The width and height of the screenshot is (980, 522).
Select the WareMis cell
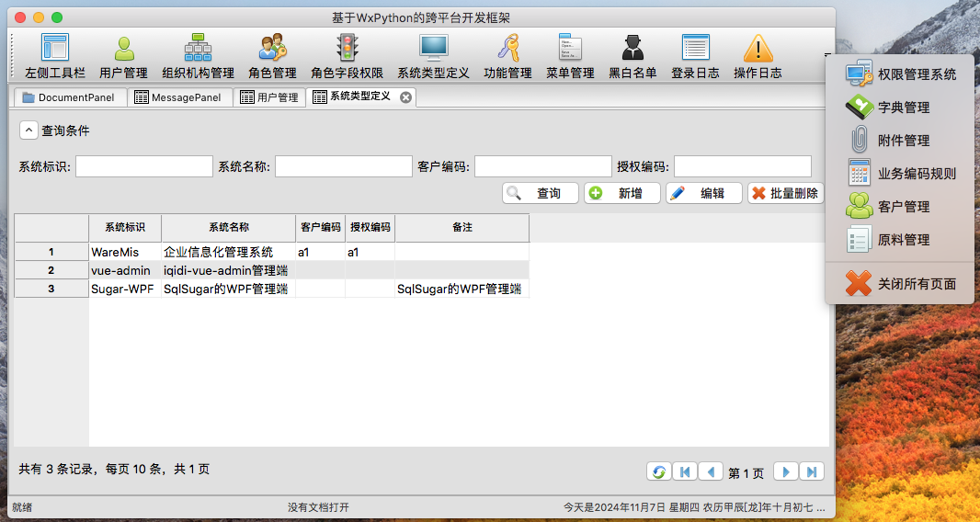pos(125,252)
